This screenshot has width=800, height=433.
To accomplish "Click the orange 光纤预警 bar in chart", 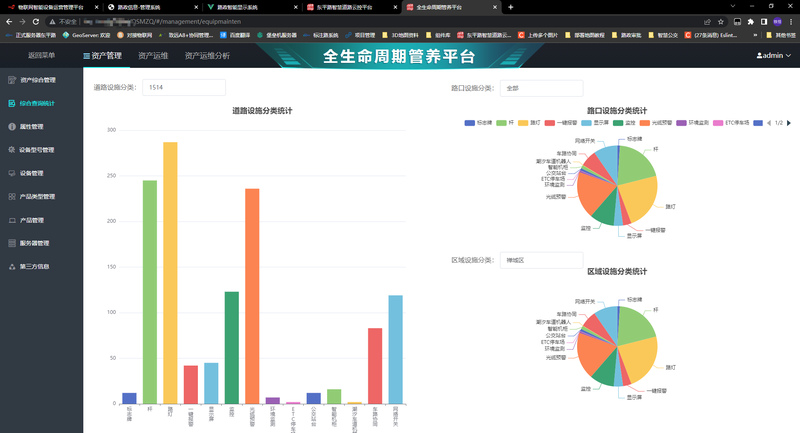I will click(252, 296).
